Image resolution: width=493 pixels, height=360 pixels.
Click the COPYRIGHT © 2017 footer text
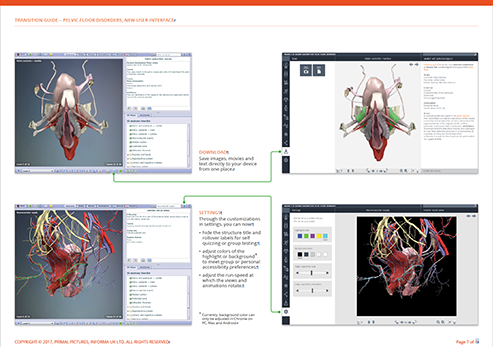pos(92,342)
